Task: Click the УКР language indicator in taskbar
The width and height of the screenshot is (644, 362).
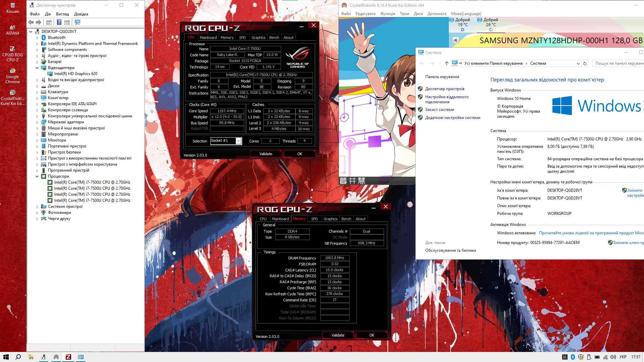Action: 623,357
